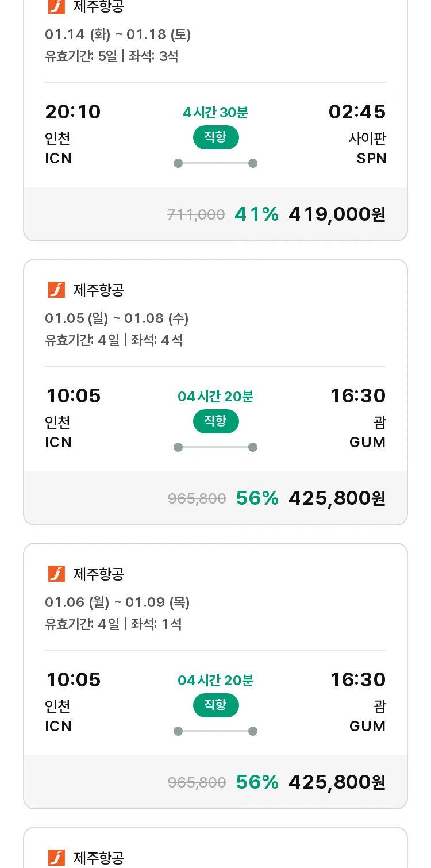This screenshot has height=868, width=431.
Task: Open the flight dated 01.14 (화) ~ 01.18 (토)
Action: pos(118,34)
